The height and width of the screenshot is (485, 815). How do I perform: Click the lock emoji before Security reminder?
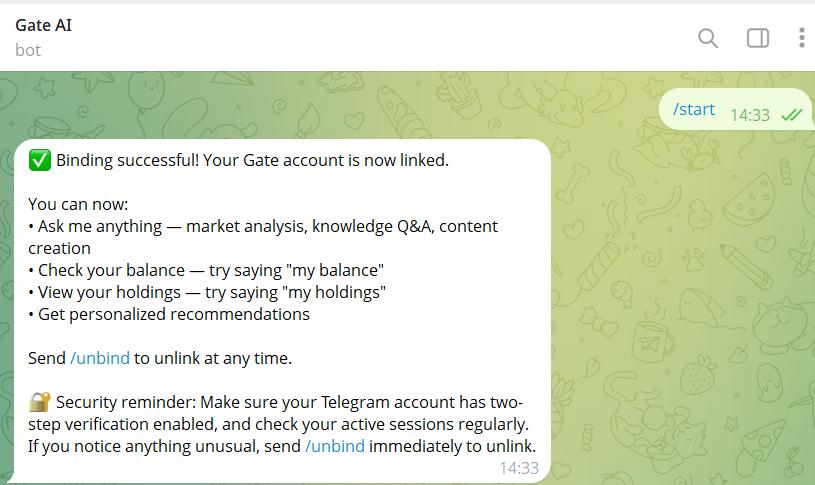point(39,402)
